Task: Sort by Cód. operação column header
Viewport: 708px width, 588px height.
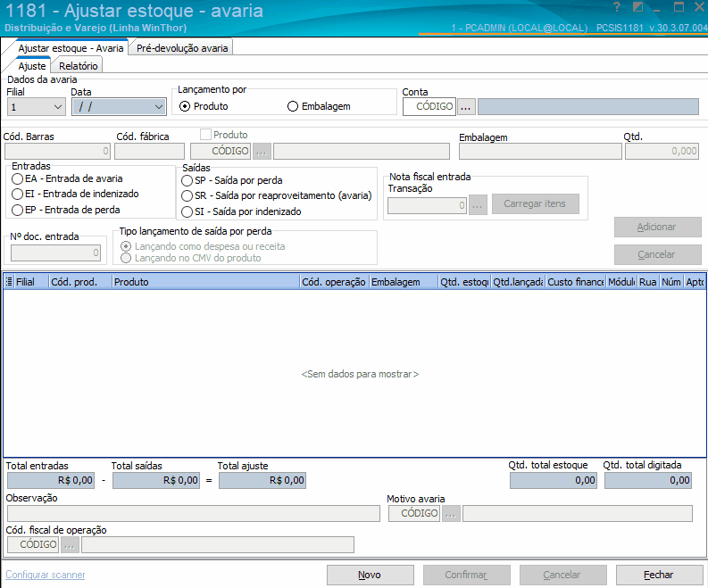Action: point(335,282)
